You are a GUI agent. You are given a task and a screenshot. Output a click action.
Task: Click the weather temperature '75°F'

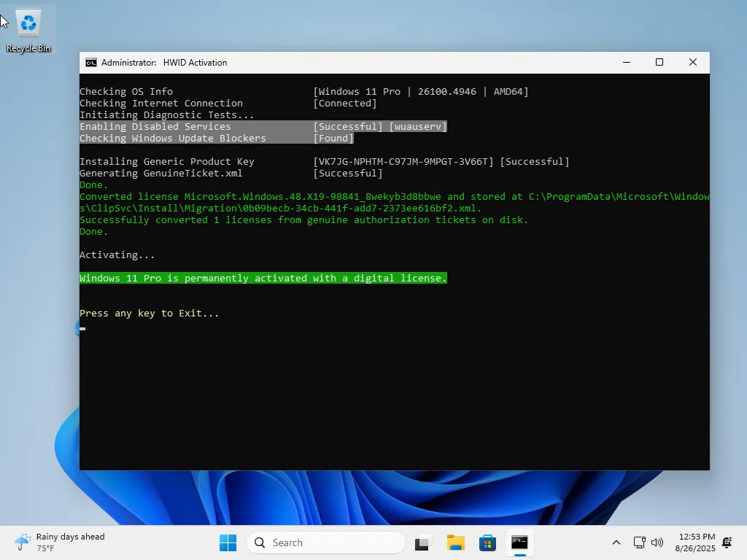tap(45, 548)
